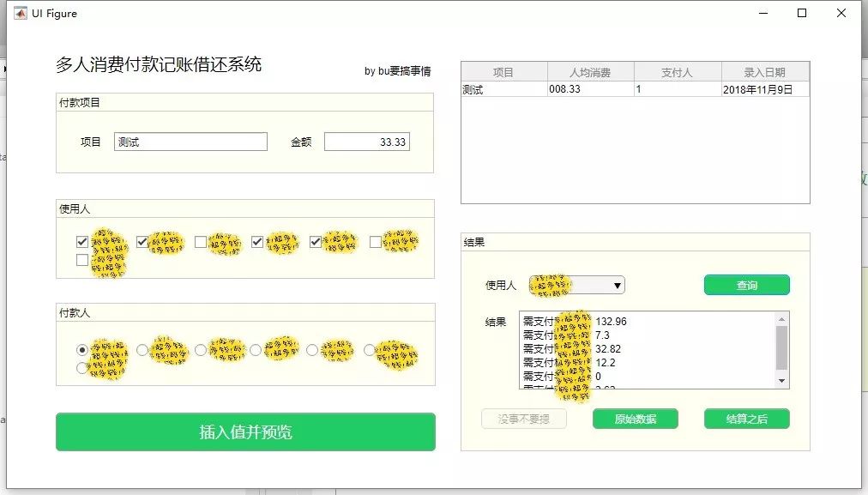Click the 人均消费 column header

coord(591,70)
